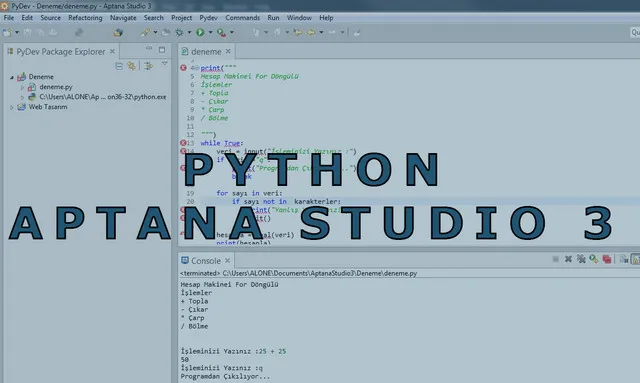
Task: Select deneme.py in the Package Explorer
Action: click(x=56, y=87)
